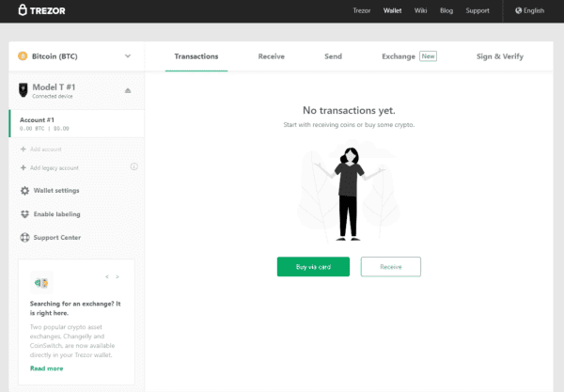Click the Buy via card button
Viewport: 564px width, 392px height.
click(x=313, y=266)
